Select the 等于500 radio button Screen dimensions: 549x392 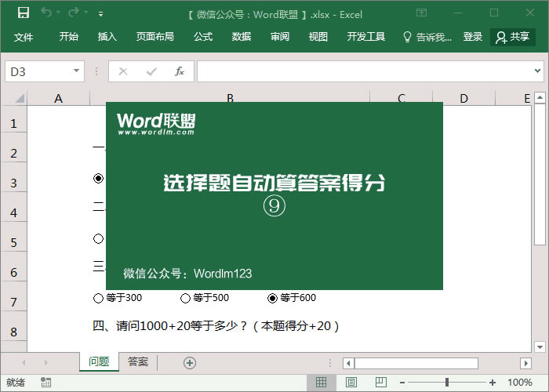(185, 298)
